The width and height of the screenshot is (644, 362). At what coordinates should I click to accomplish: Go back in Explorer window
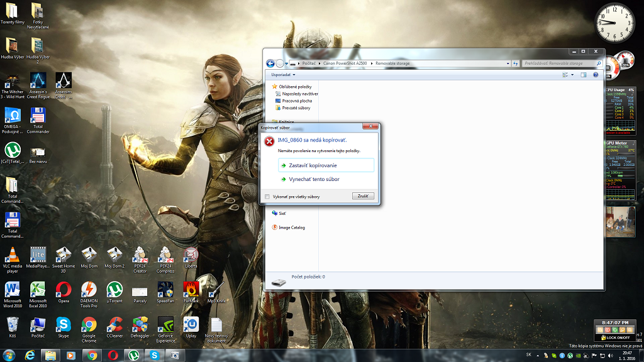tap(270, 63)
